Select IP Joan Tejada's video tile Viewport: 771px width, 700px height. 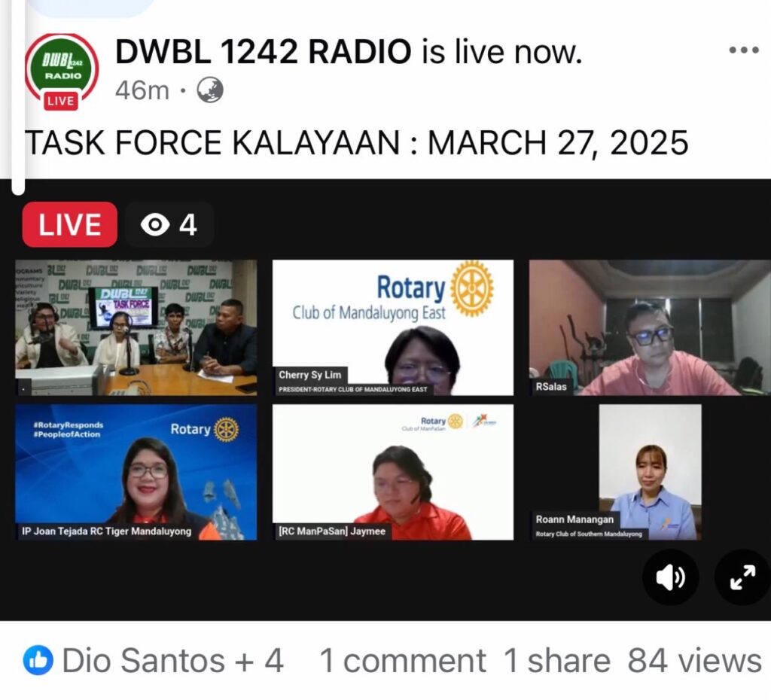coord(136,472)
